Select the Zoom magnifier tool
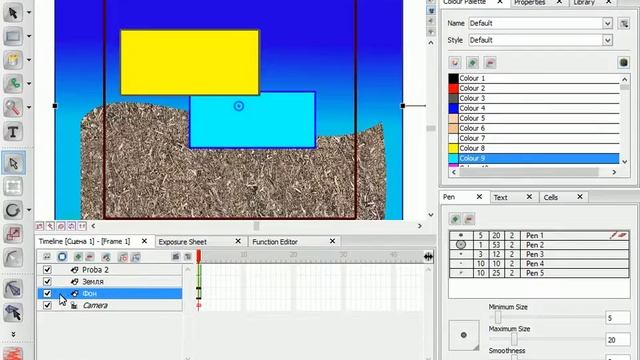 click(x=13, y=108)
